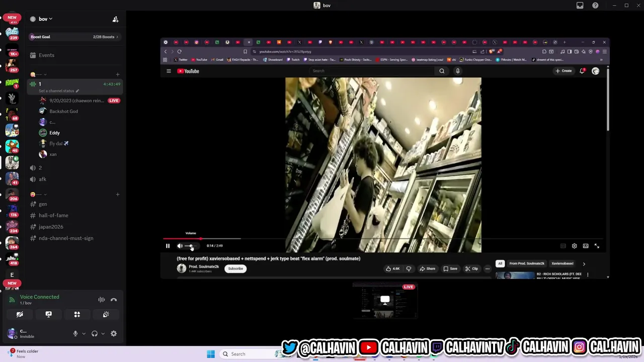This screenshot has height=362, width=644.
Task: Open voice connection signal details icon
Action: (x=12, y=300)
